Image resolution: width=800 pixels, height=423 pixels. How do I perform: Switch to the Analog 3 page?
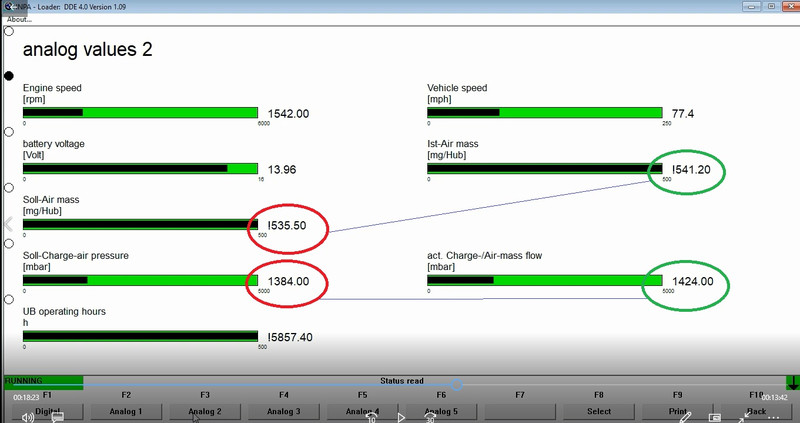tap(285, 411)
